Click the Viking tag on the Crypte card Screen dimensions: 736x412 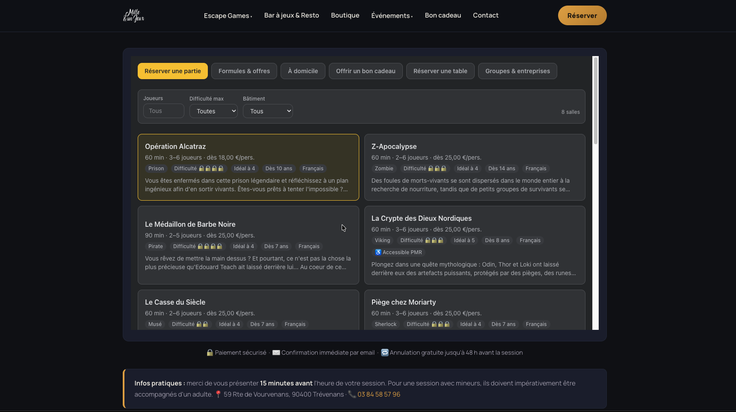pos(382,240)
